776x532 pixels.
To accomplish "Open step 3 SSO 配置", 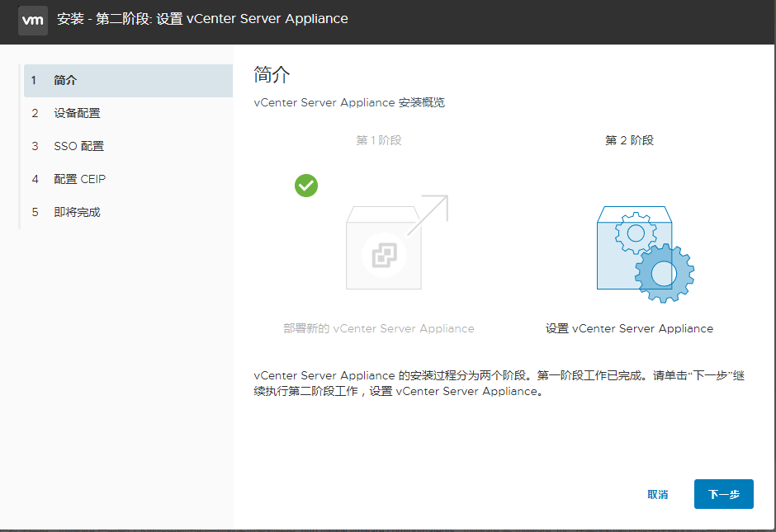I will pos(128,146).
